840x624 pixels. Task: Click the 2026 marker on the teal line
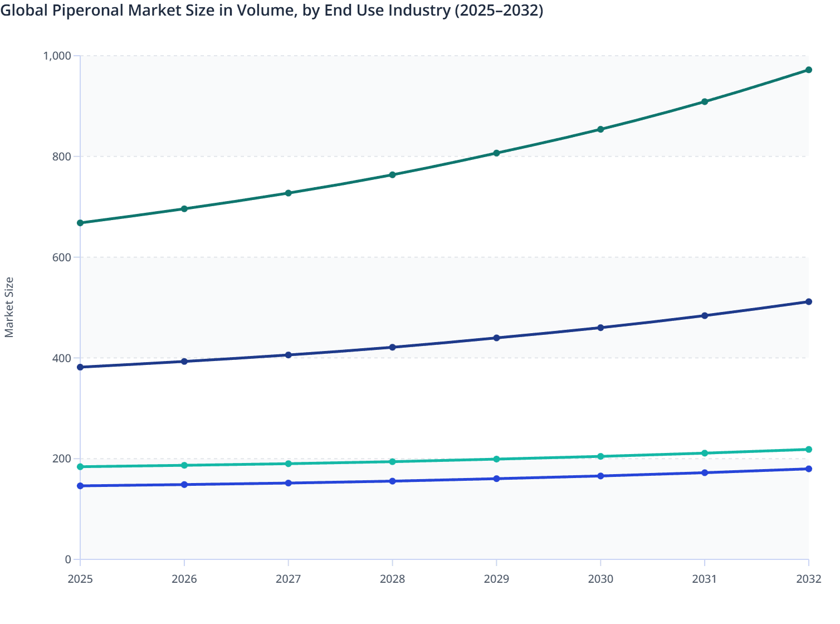pyautogui.click(x=184, y=465)
